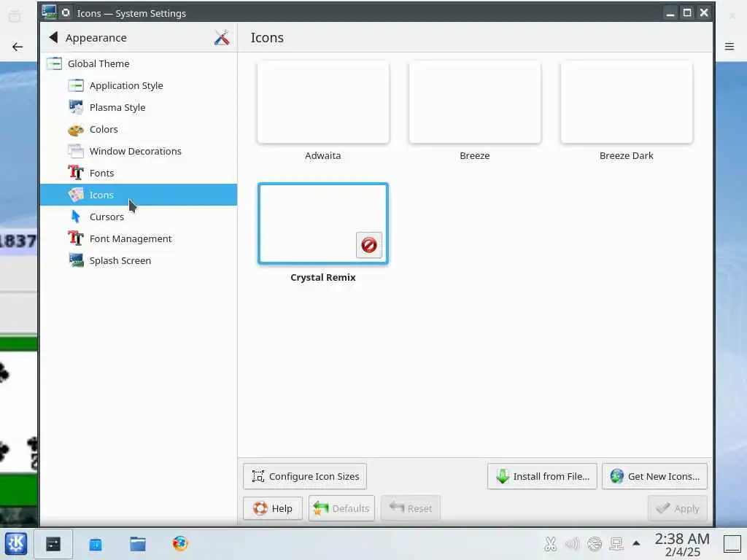Open the Cursors settings
The width and height of the screenshot is (747, 560).
138,217
